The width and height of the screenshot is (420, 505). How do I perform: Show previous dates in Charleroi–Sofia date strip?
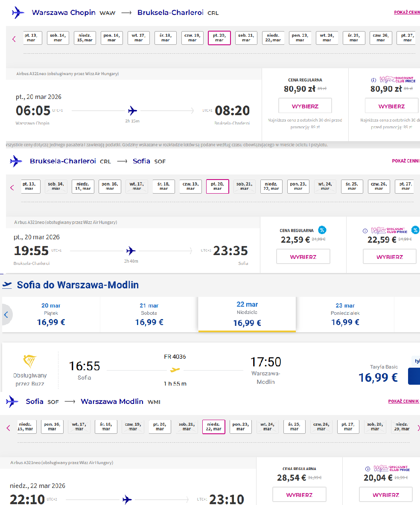[12, 187]
